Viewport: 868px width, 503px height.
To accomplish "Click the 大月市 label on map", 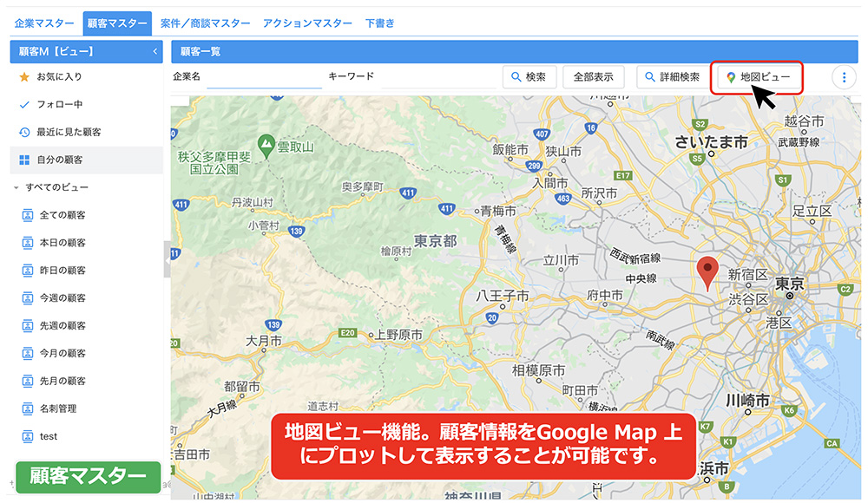I will [x=264, y=341].
